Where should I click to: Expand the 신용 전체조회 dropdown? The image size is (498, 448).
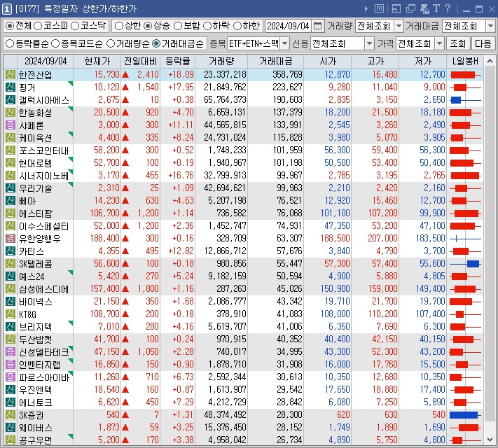(369, 44)
